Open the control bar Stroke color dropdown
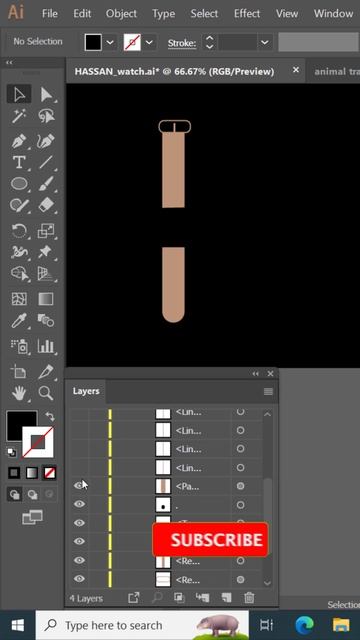This screenshot has width=360, height=640. click(x=149, y=42)
